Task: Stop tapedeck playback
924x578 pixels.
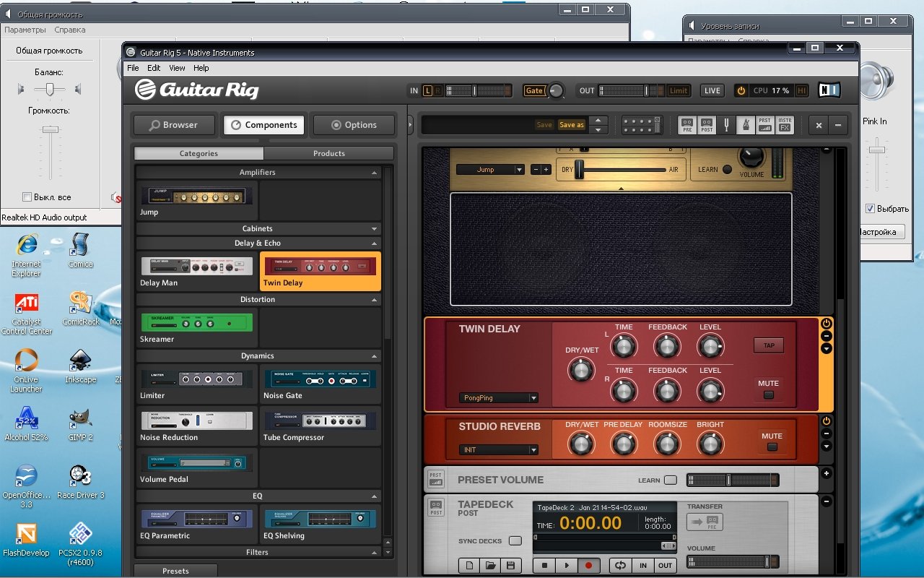Action: tap(545, 566)
